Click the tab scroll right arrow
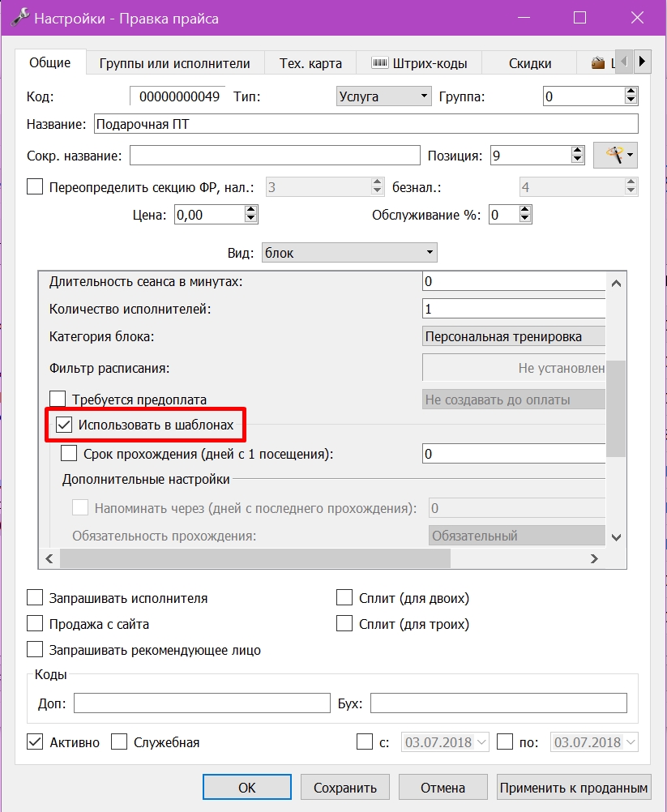Viewport: 667px width, 812px height. 642,62
